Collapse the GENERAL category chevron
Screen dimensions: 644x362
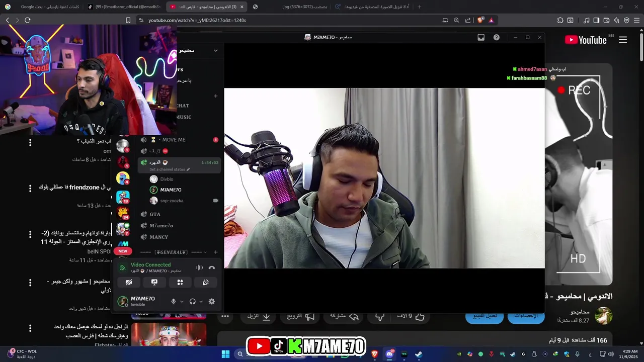pyautogui.click(x=205, y=252)
